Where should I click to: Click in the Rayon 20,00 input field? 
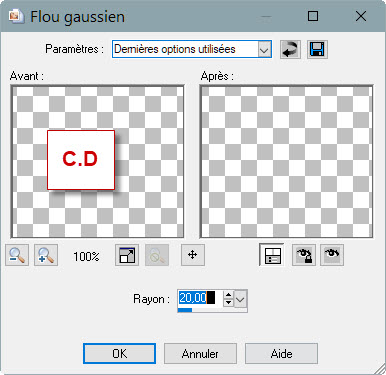coord(200,298)
